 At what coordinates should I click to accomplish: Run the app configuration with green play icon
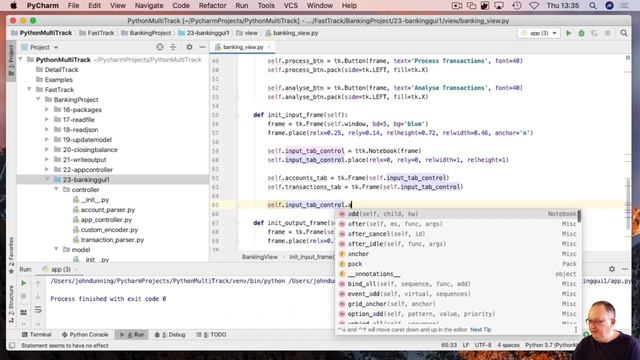pyautogui.click(x=569, y=33)
